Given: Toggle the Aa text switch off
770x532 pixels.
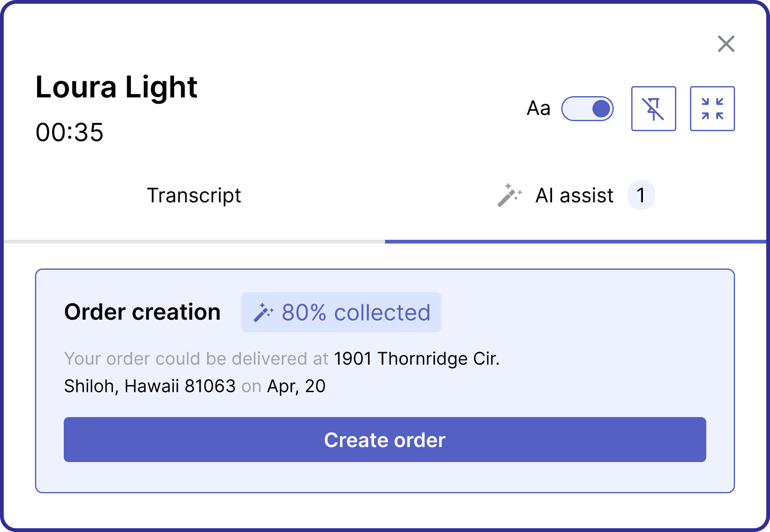Looking at the screenshot, I should point(587,109).
